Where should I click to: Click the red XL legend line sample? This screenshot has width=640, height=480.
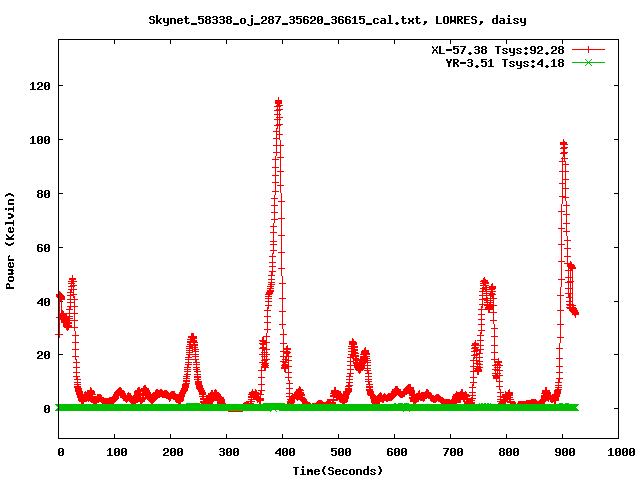(588, 50)
